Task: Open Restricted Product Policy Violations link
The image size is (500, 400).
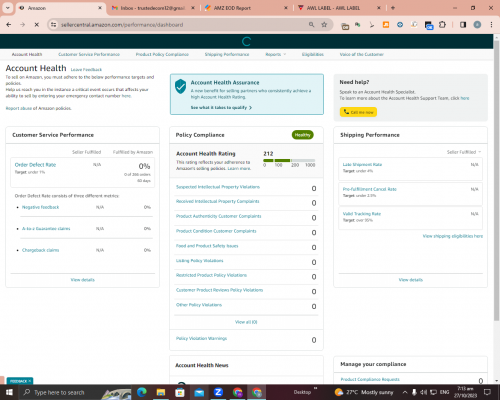Action: [x=211, y=275]
